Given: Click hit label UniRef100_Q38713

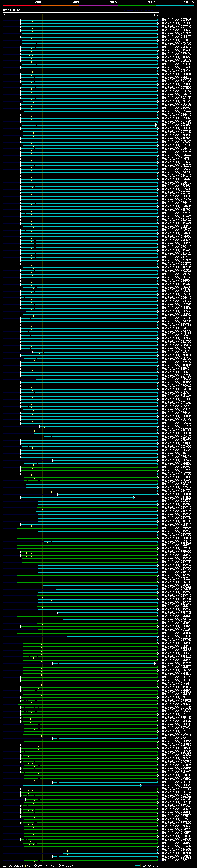Looking at the screenshot, I should 176,738.
